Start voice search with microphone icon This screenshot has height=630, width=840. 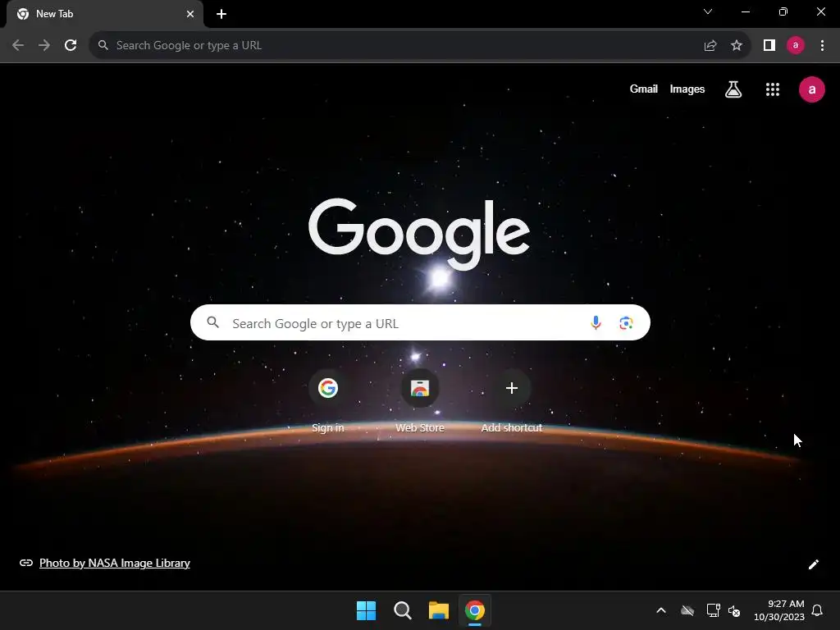coord(596,323)
